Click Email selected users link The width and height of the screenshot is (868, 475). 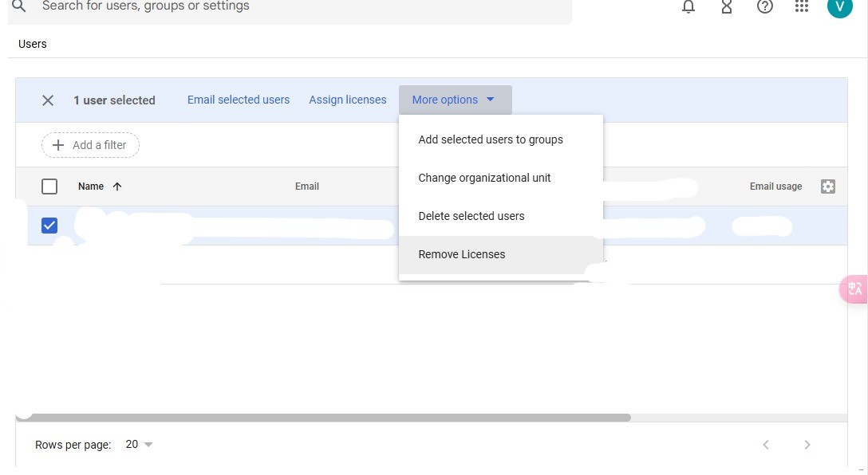pyautogui.click(x=239, y=100)
